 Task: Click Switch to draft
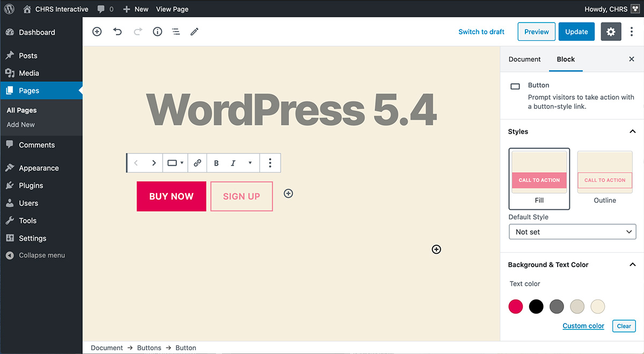481,32
